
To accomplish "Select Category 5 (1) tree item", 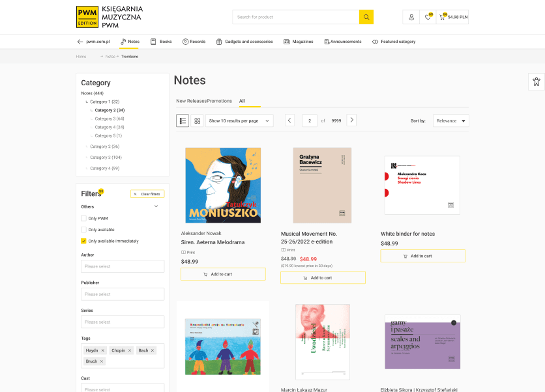I will point(108,135).
